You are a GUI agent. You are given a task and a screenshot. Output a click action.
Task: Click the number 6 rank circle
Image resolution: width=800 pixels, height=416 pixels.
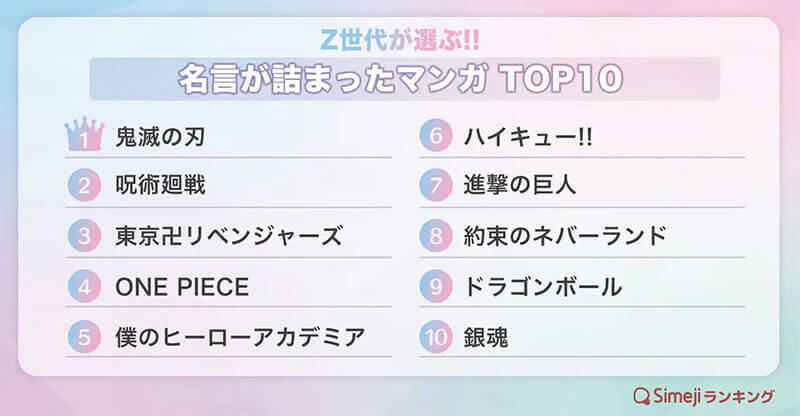pos(436,135)
